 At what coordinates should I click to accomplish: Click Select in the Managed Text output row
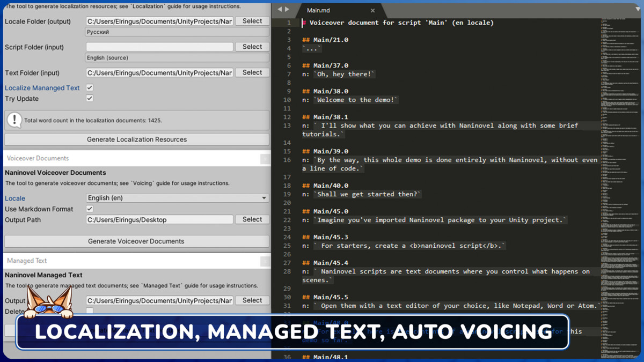252,300
